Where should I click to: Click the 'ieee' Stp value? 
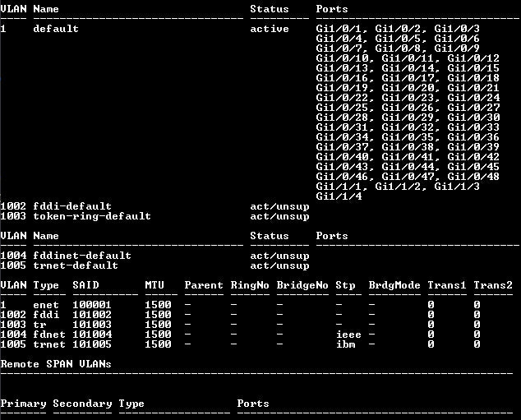click(348, 335)
